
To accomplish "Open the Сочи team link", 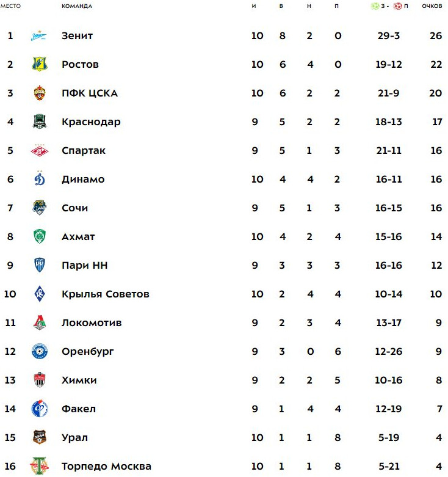I will click(x=74, y=208).
